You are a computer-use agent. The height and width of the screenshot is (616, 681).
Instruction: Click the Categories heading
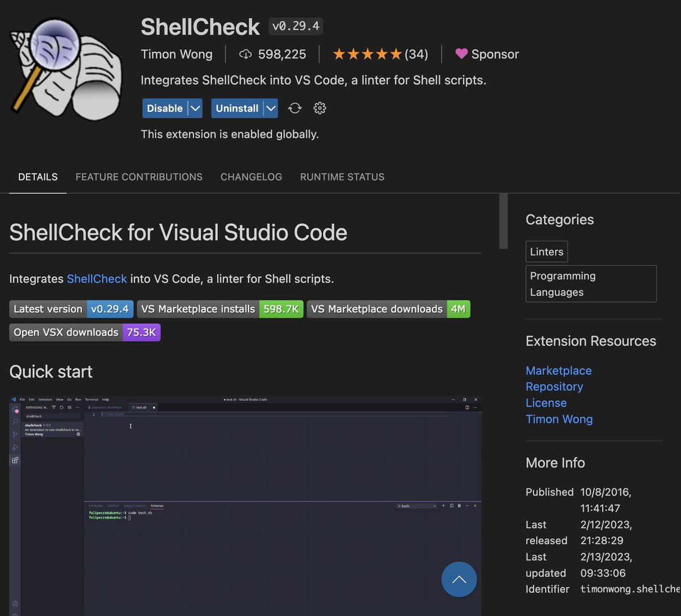click(x=560, y=220)
